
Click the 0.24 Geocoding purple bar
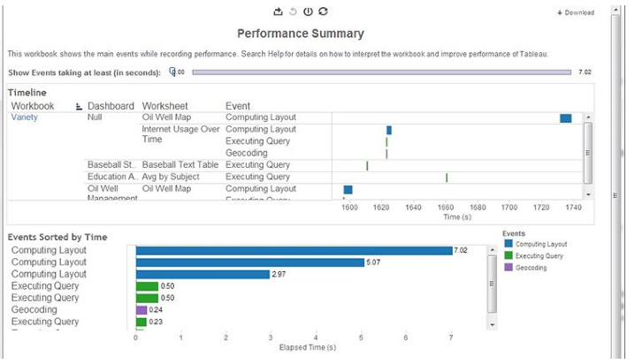(x=142, y=310)
